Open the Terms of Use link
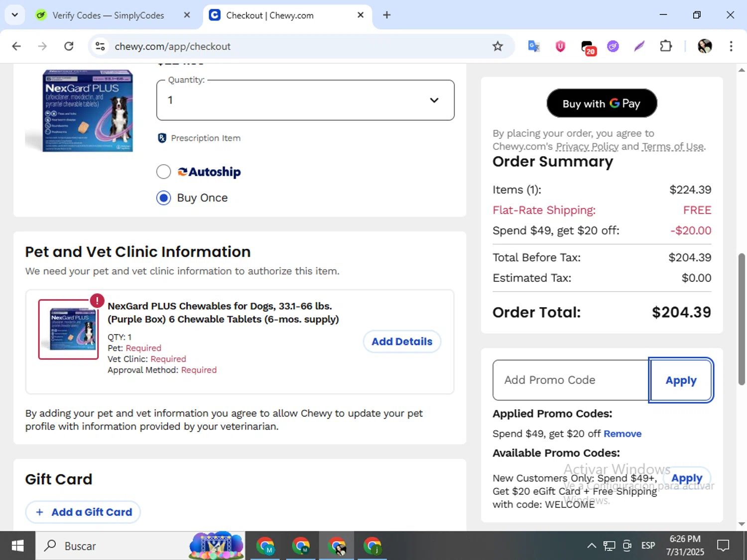Image resolution: width=747 pixels, height=560 pixels. pos(673,146)
